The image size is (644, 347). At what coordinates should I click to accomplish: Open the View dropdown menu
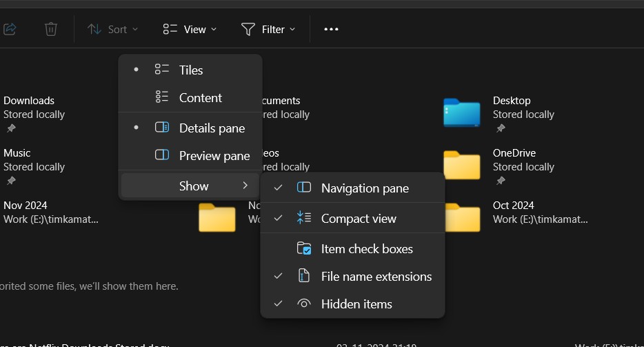pyautogui.click(x=190, y=29)
